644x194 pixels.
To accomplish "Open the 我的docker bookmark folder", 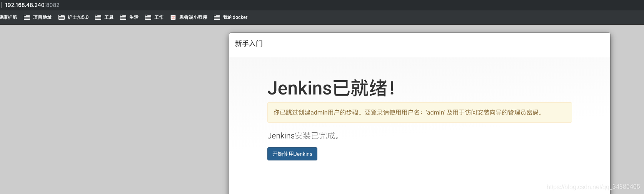I will [x=230, y=17].
